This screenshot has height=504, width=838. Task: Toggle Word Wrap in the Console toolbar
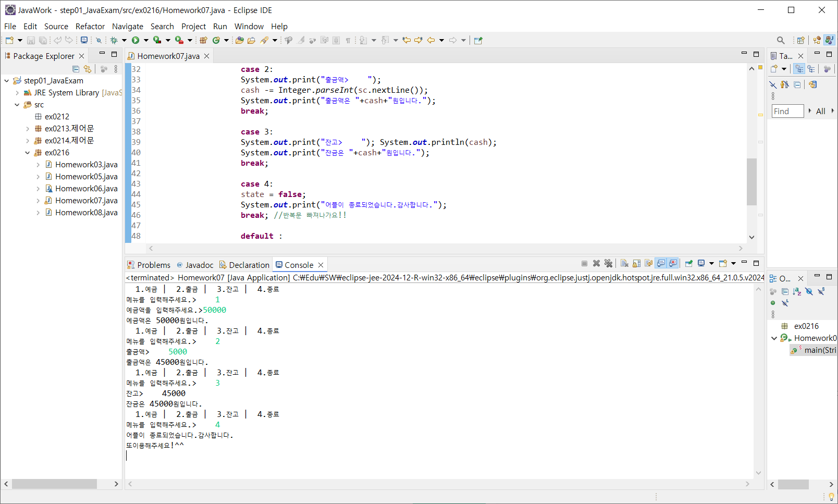click(648, 264)
